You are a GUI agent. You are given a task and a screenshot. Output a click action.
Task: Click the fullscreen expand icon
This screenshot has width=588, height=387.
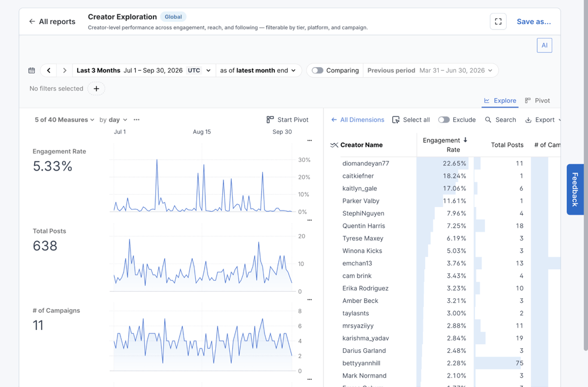click(498, 21)
